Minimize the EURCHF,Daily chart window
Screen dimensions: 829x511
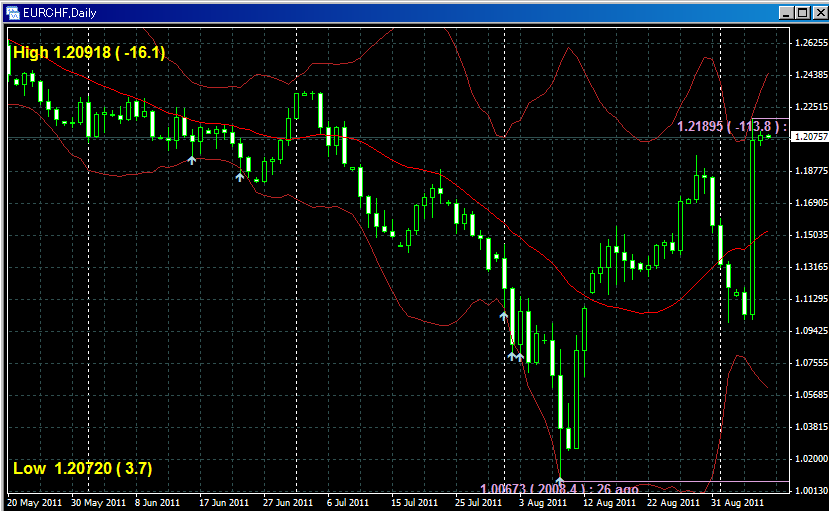(783, 11)
